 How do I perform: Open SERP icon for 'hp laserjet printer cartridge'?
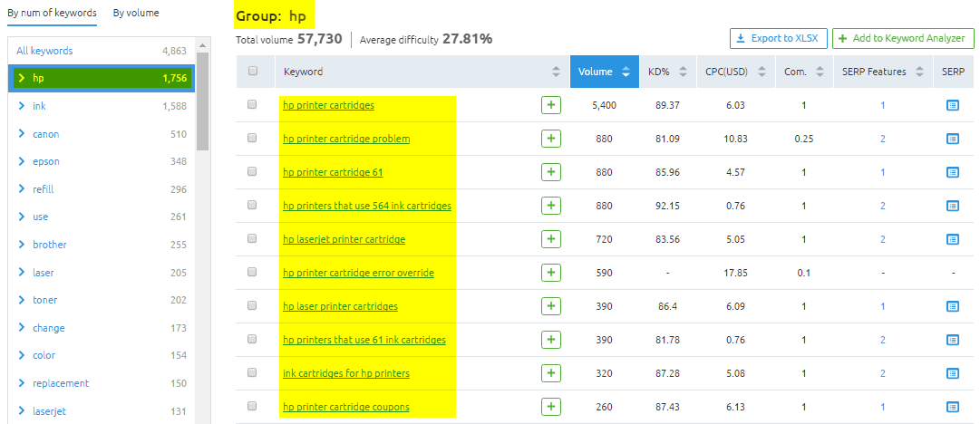953,239
